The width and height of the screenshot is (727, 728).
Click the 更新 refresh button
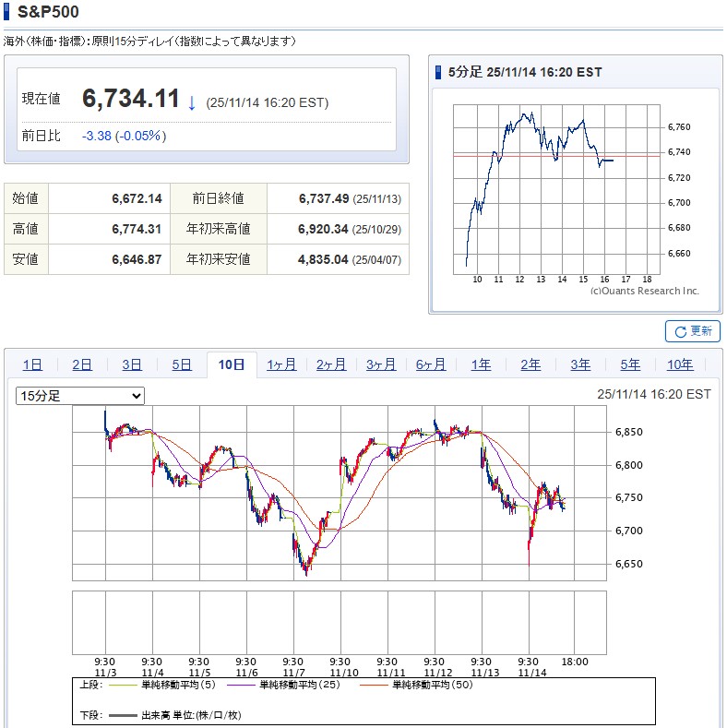(693, 331)
